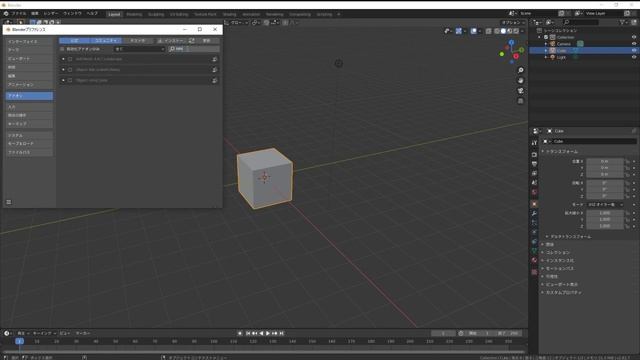Screen dimensions: 640x360
Task: Toggle X-ray display icon in viewport header
Action: click(x=488, y=31)
